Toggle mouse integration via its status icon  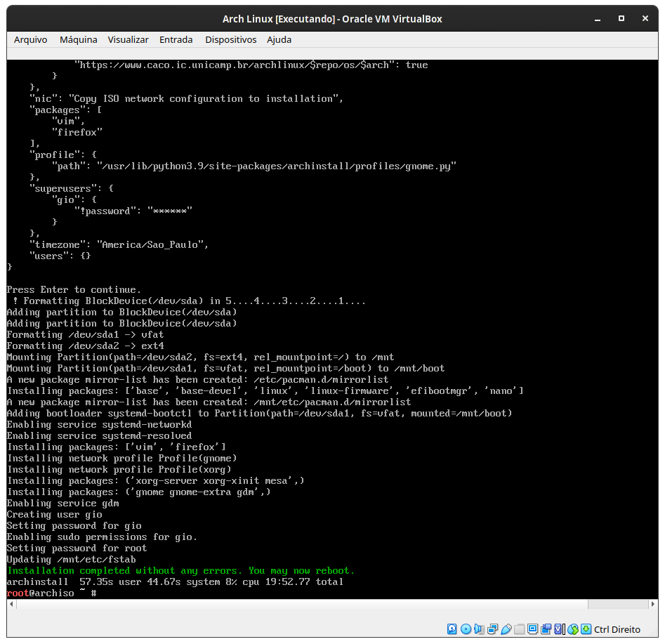574,629
